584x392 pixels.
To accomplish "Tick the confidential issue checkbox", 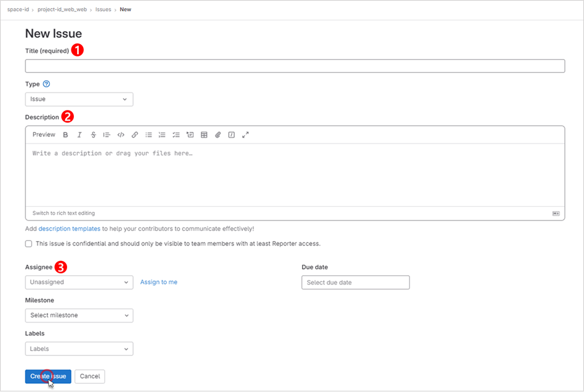I will pyautogui.click(x=29, y=244).
